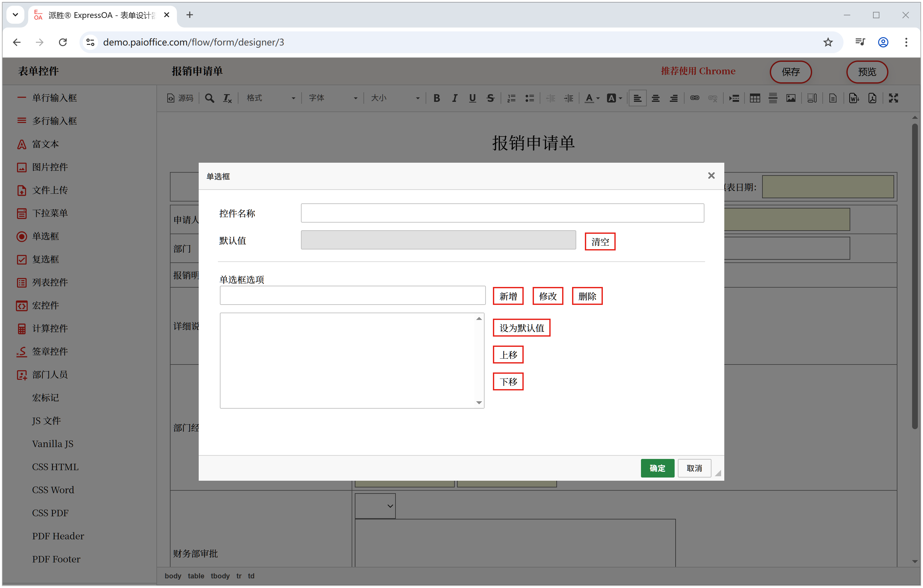Insert a table via the toolbar icon
The image size is (923, 588).
coord(755,98)
